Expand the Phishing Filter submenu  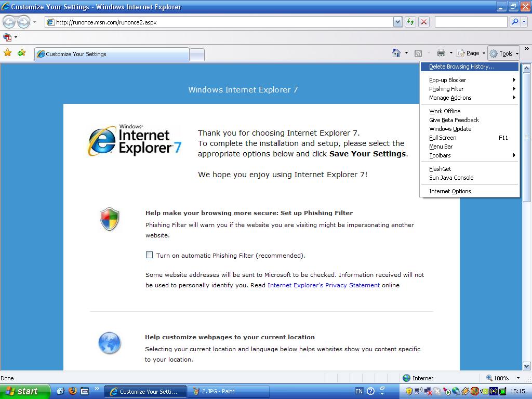pyautogui.click(x=470, y=89)
